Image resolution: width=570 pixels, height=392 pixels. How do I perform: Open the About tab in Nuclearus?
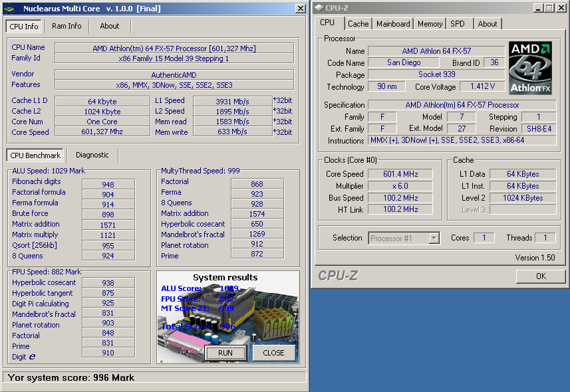(x=110, y=27)
